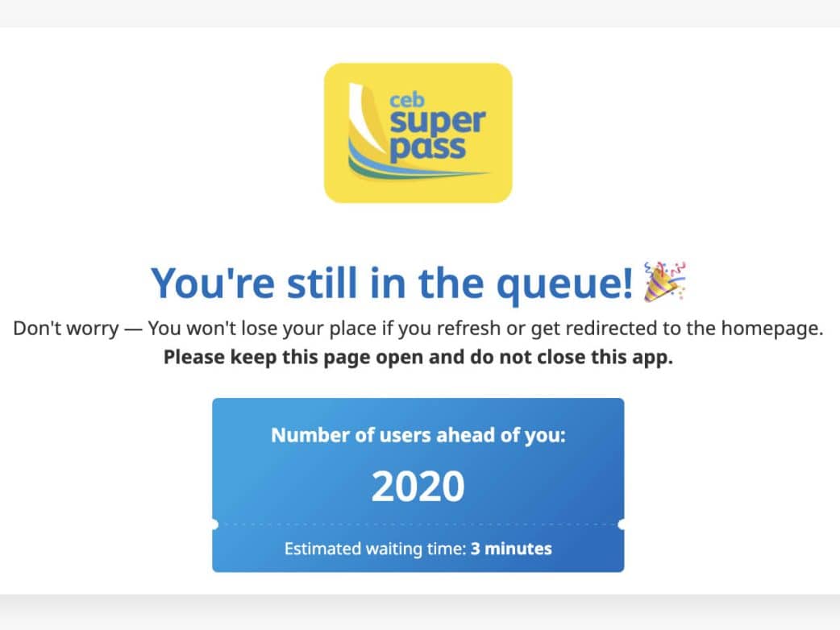This screenshot has height=630, width=840.
Task: Click the CEB Super Pass logo
Action: click(418, 133)
